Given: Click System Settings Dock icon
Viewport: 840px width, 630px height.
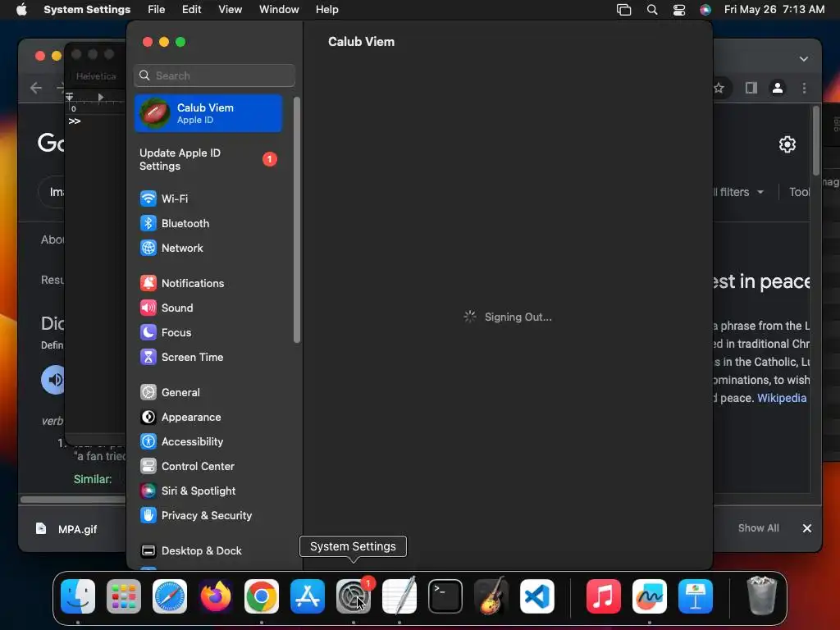Looking at the screenshot, I should point(354,596).
